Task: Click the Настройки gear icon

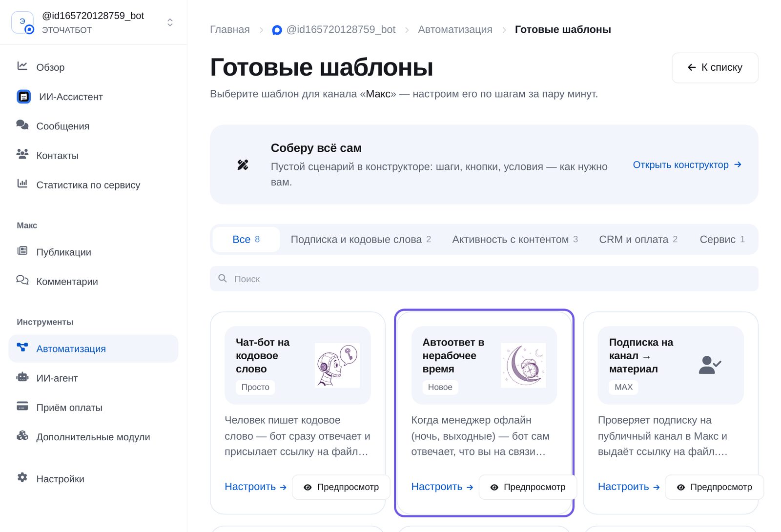Action: coord(22,477)
